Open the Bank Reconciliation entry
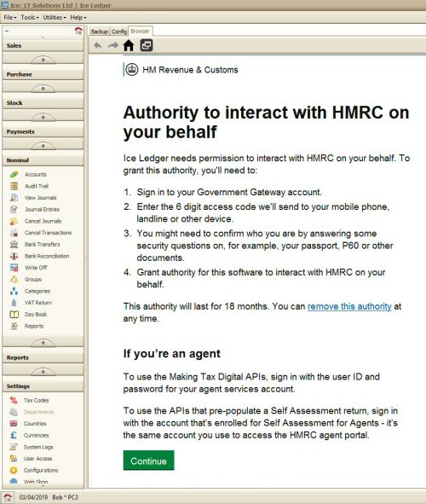 click(x=47, y=256)
